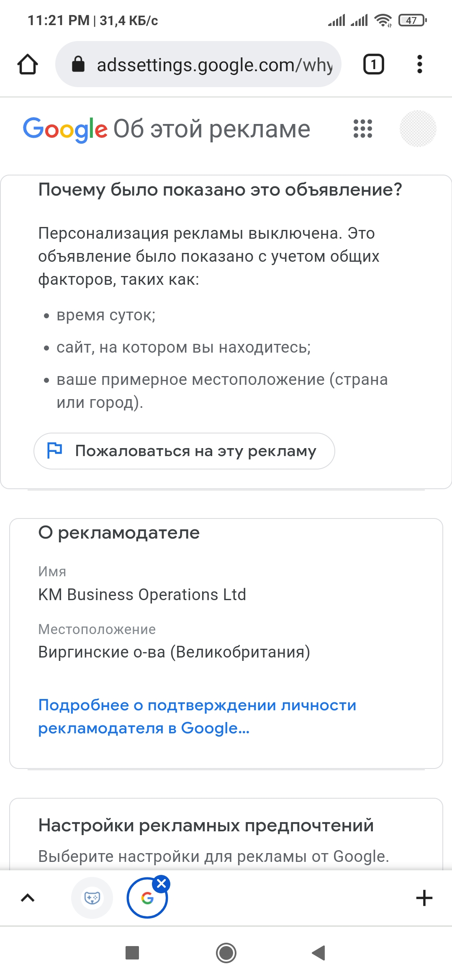
Task: Tap the Android recent apps square
Action: click(132, 953)
